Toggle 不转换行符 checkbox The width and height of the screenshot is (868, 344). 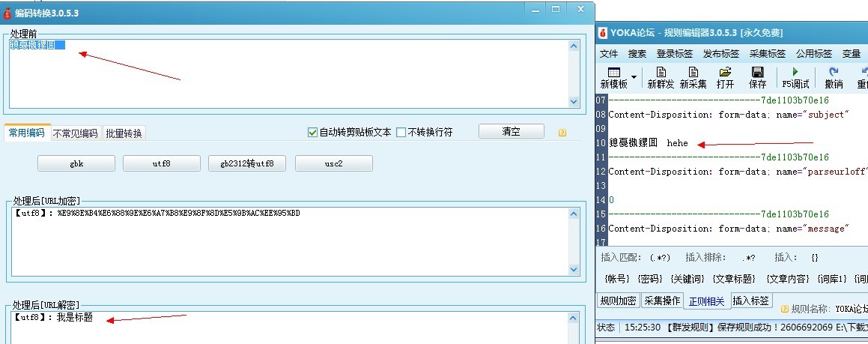401,133
